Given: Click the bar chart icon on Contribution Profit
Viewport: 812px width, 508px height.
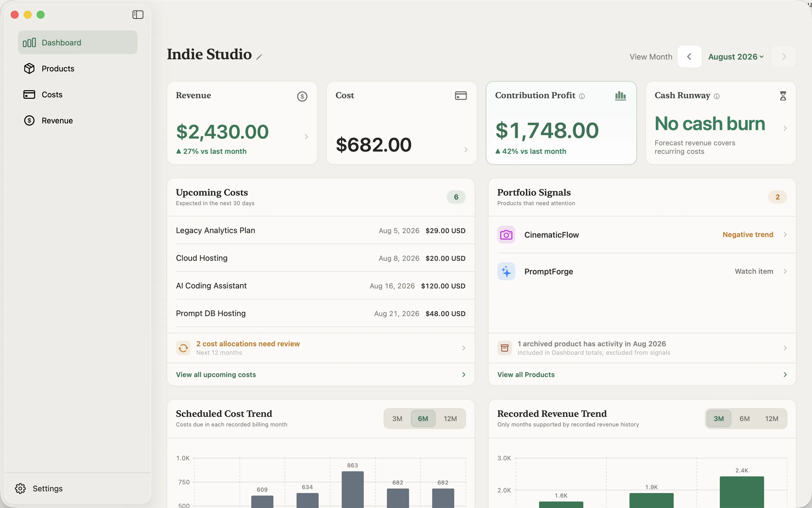Looking at the screenshot, I should click(x=620, y=96).
